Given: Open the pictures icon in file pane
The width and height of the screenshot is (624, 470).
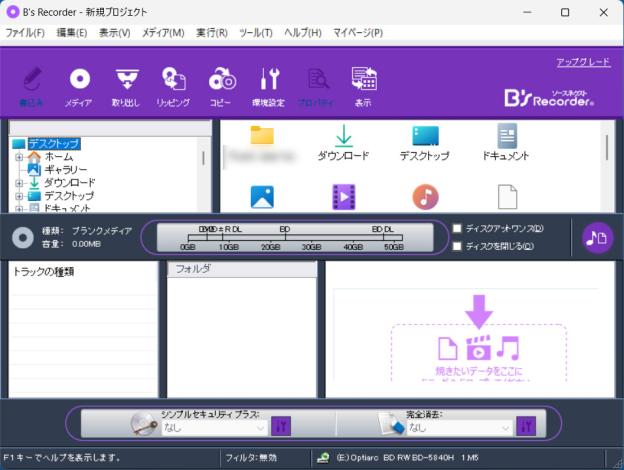Looking at the screenshot, I should point(262,197).
